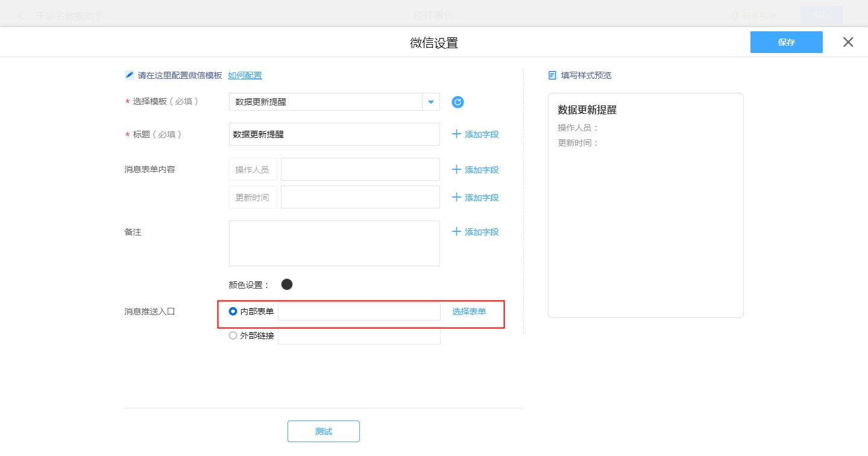Click the refresh templates icon
Screen dimensions: 868x456
(x=458, y=102)
